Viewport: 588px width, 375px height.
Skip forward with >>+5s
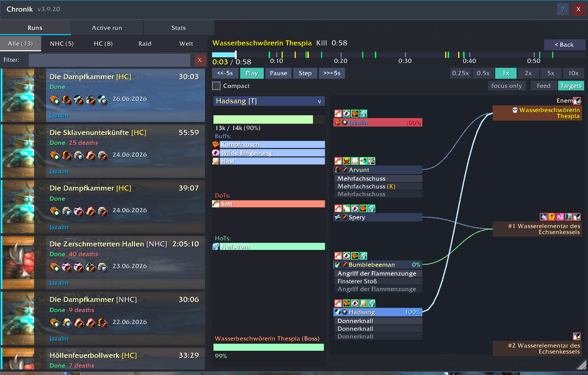[x=332, y=73]
